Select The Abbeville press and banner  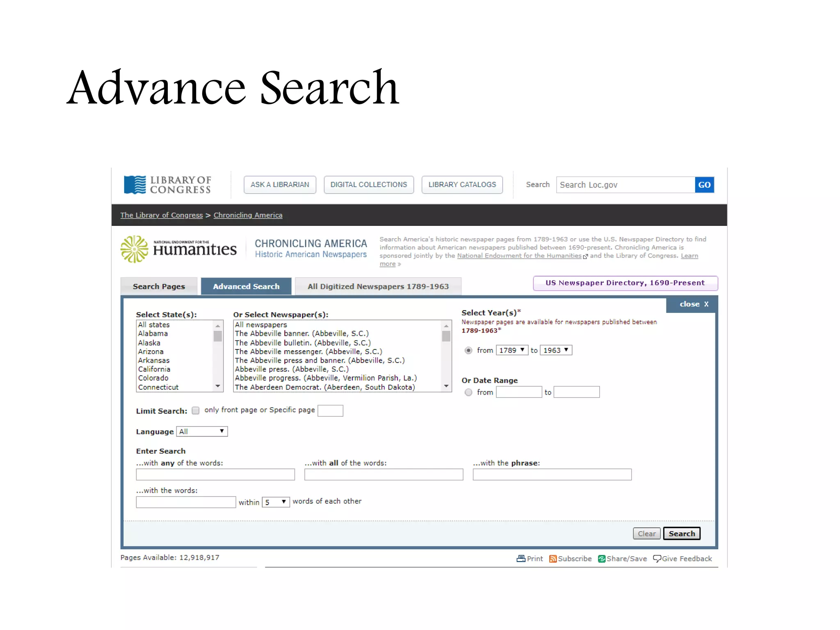coord(338,361)
